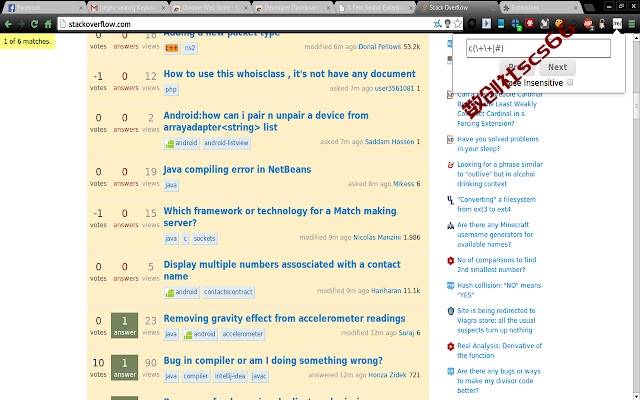
Task: Open the Chrome hamburger menu
Action: coord(631,24)
